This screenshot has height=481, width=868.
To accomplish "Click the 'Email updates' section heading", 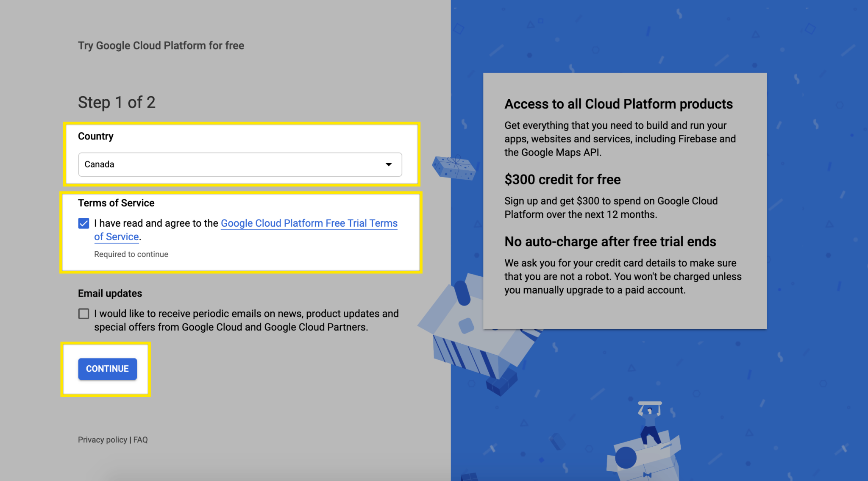I will 110,293.
